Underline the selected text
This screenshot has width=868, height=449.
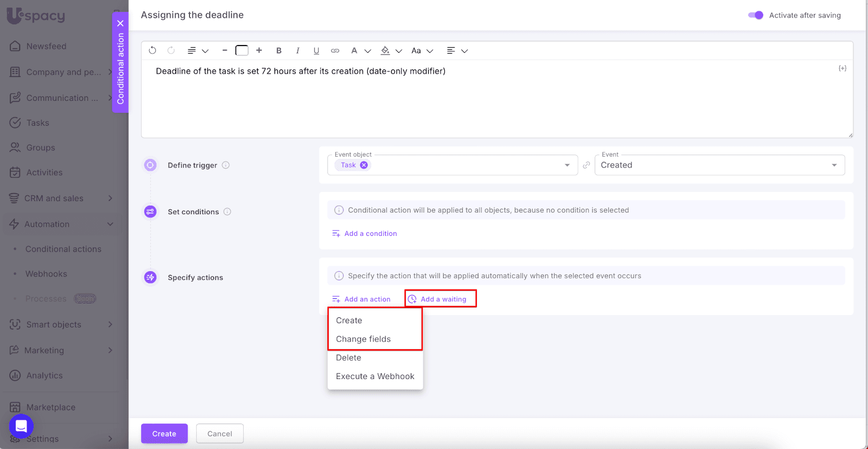click(316, 50)
